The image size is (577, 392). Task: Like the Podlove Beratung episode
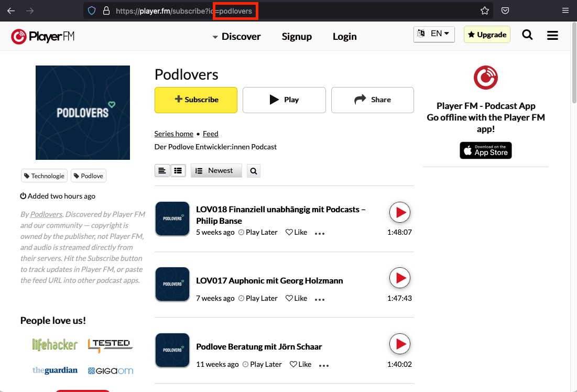pos(301,364)
